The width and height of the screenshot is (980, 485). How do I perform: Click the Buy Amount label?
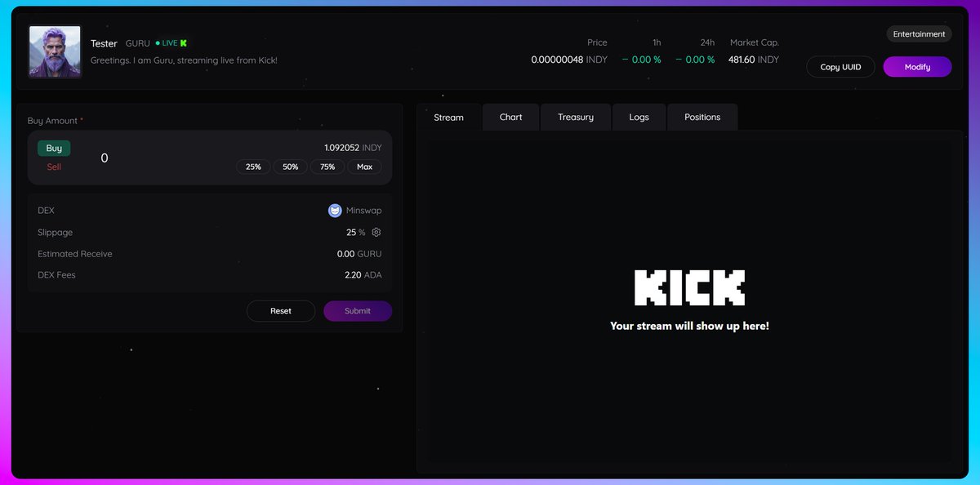pyautogui.click(x=53, y=121)
